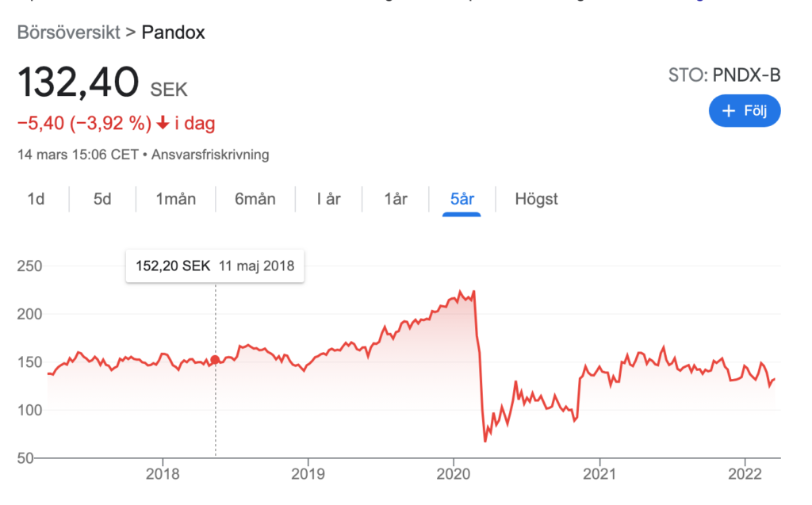The width and height of the screenshot is (812, 505).
Task: Click the Följ follow button
Action: pyautogui.click(x=744, y=110)
